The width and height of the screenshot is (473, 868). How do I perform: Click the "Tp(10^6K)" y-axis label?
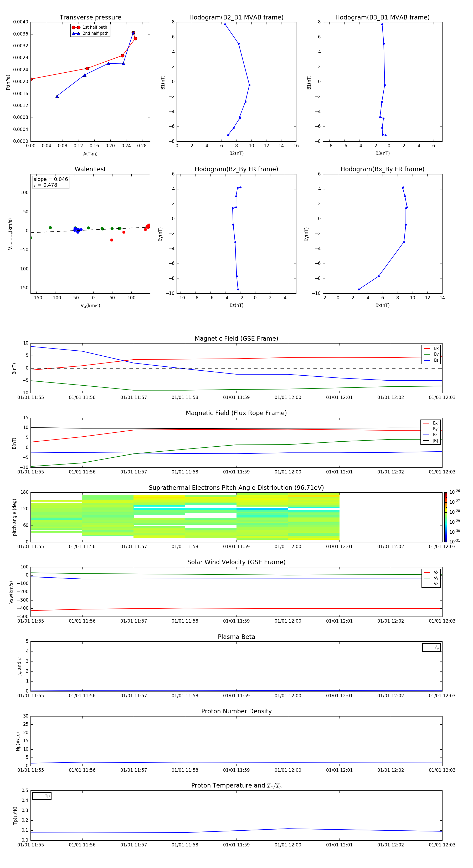pos(16,815)
